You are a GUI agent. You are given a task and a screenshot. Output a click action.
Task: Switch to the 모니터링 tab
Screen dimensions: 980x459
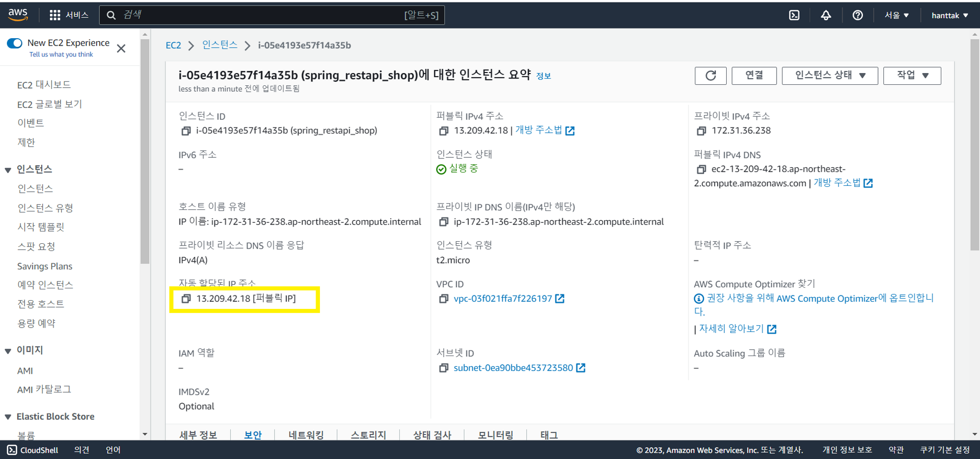[x=495, y=434]
